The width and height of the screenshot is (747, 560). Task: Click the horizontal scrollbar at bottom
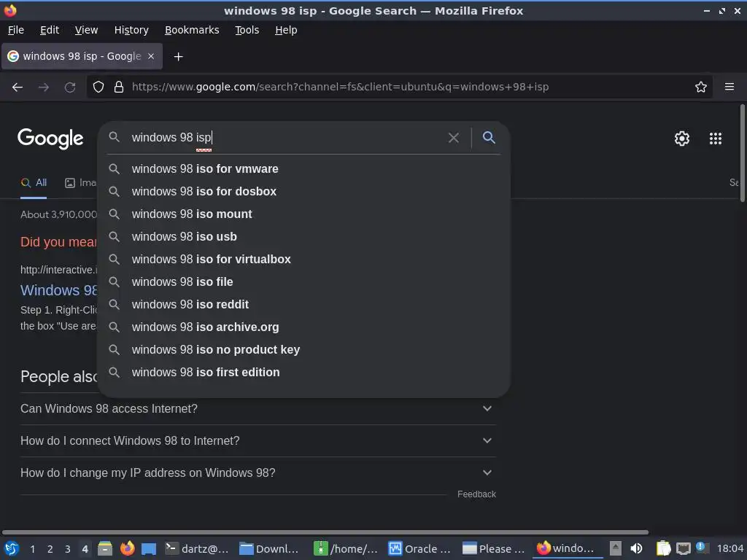(325, 532)
